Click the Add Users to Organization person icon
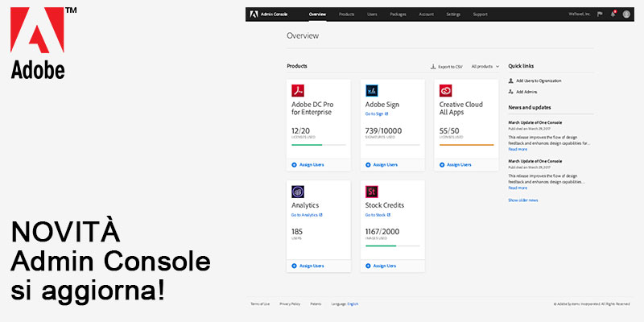Screen dimensions: 644x322 (511, 81)
